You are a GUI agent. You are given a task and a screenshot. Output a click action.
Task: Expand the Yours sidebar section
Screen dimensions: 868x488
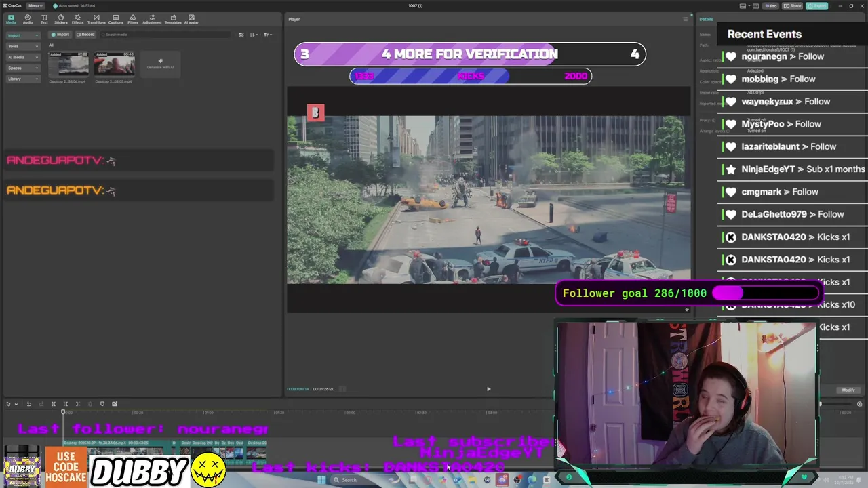coord(23,46)
